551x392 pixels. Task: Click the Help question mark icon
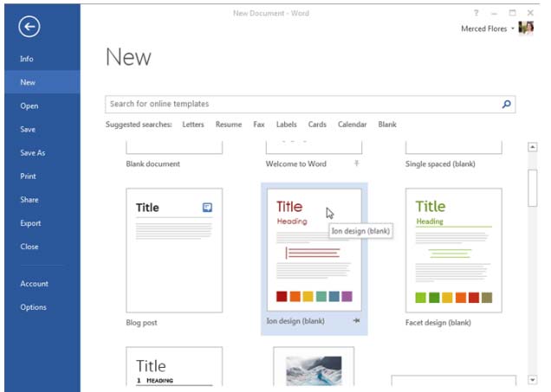[x=476, y=13]
